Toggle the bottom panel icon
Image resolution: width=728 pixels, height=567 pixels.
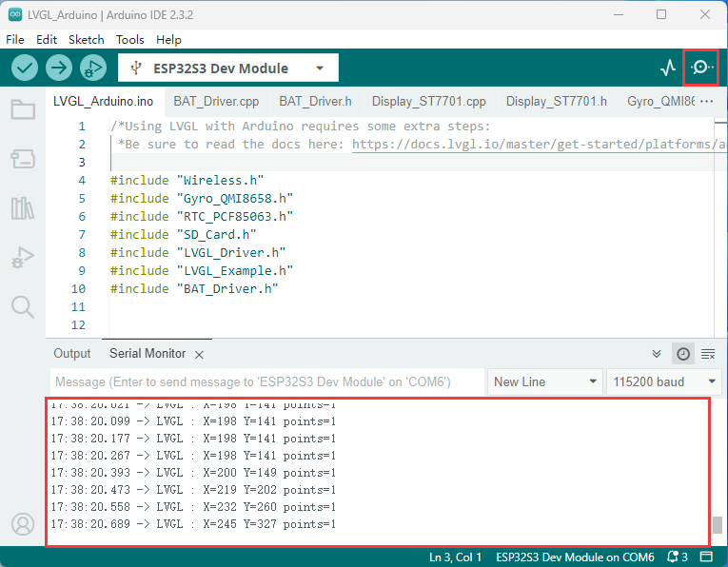point(706,557)
